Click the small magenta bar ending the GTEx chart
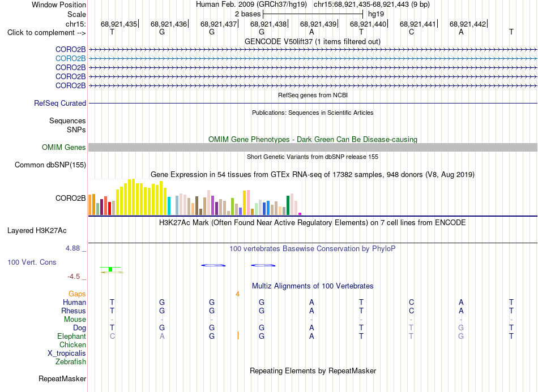Image resolution: width=538 pixels, height=392 pixels. pos(300,214)
